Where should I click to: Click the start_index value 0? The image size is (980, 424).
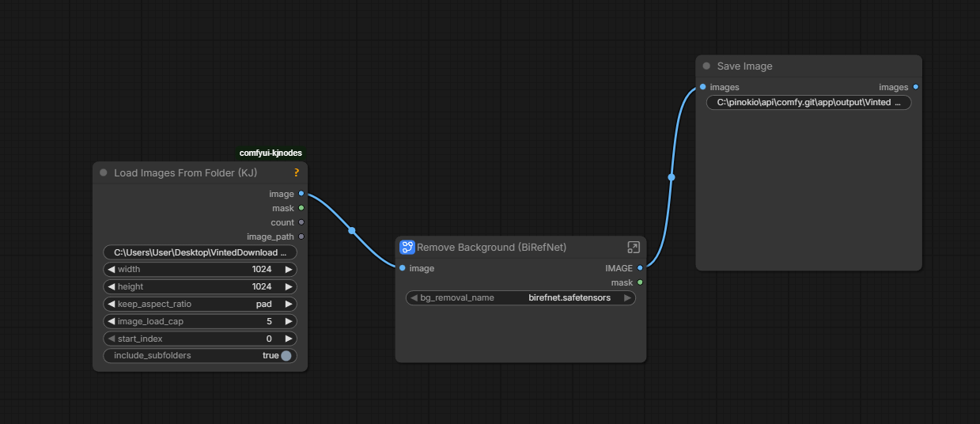269,339
